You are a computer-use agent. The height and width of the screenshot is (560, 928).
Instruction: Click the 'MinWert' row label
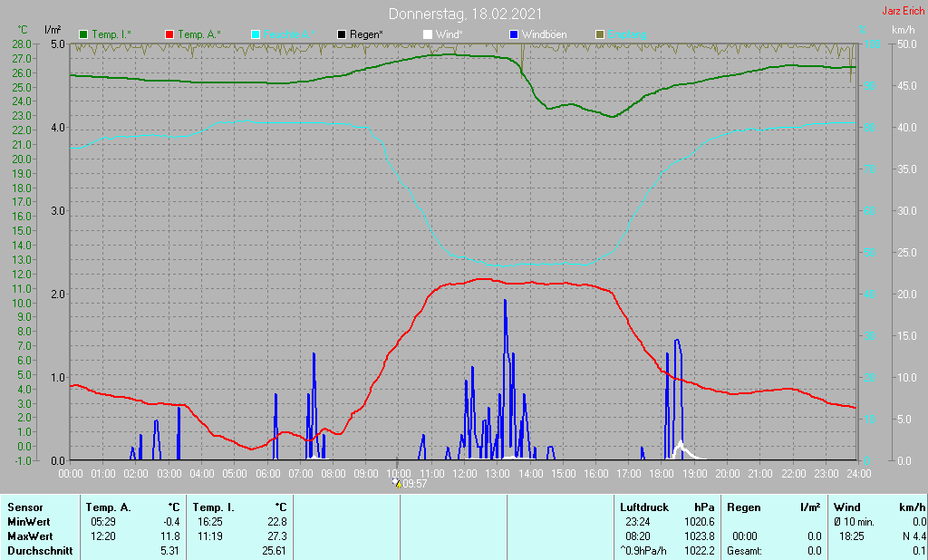[x=28, y=522]
